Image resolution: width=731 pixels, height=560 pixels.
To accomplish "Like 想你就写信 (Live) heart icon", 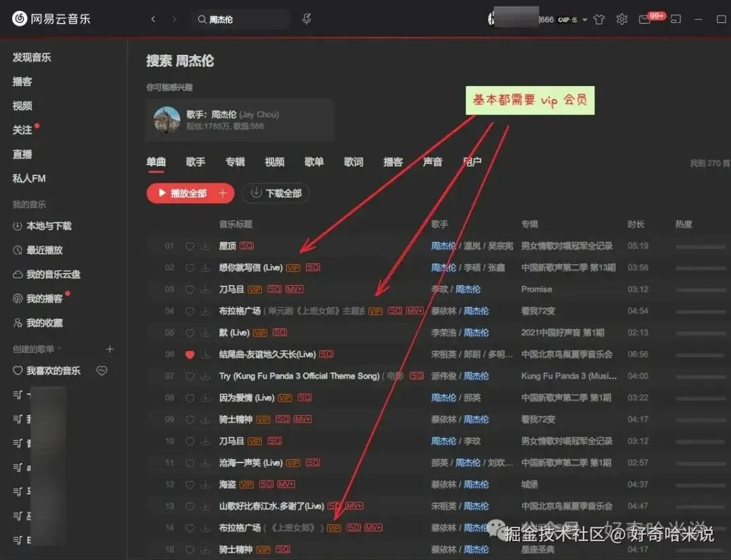I will coord(190,267).
